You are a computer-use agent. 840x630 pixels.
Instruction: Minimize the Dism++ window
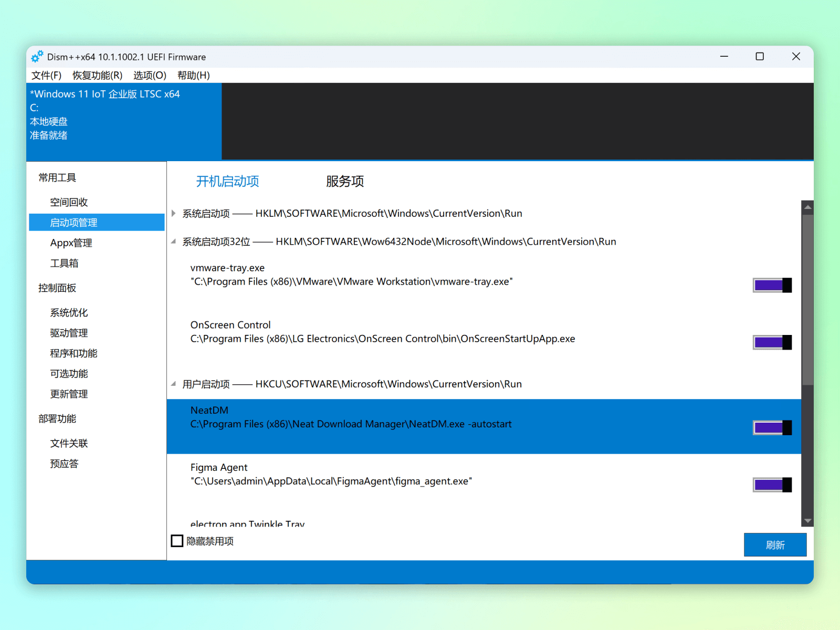tap(724, 57)
